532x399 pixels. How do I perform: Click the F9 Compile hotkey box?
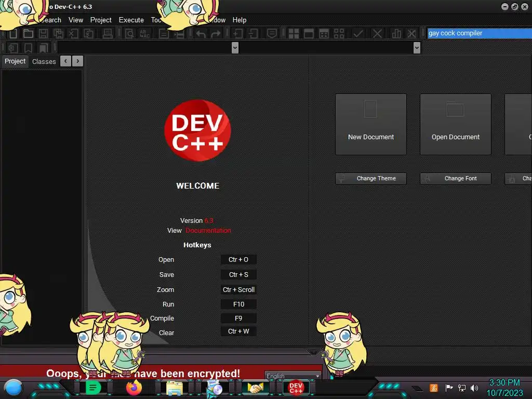pyautogui.click(x=238, y=318)
